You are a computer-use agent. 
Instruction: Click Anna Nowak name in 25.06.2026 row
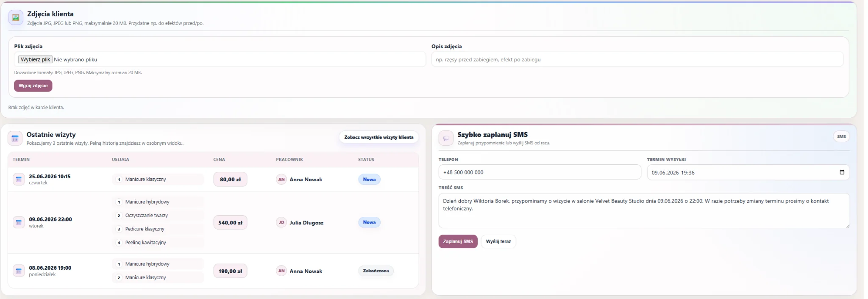(306, 180)
